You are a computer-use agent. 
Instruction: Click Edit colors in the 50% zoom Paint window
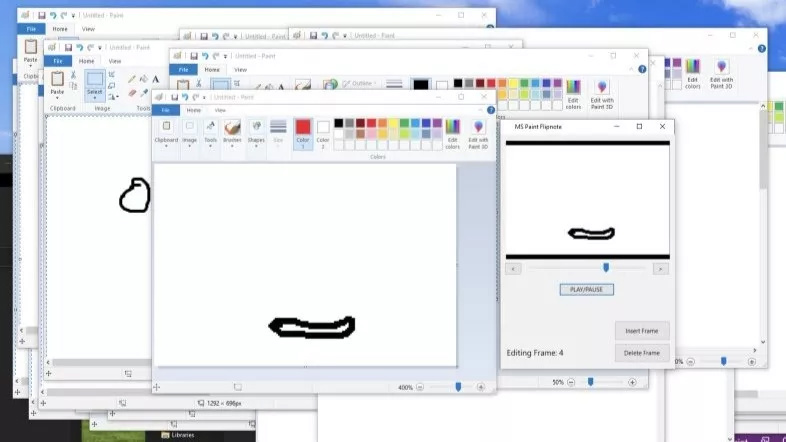point(573,95)
